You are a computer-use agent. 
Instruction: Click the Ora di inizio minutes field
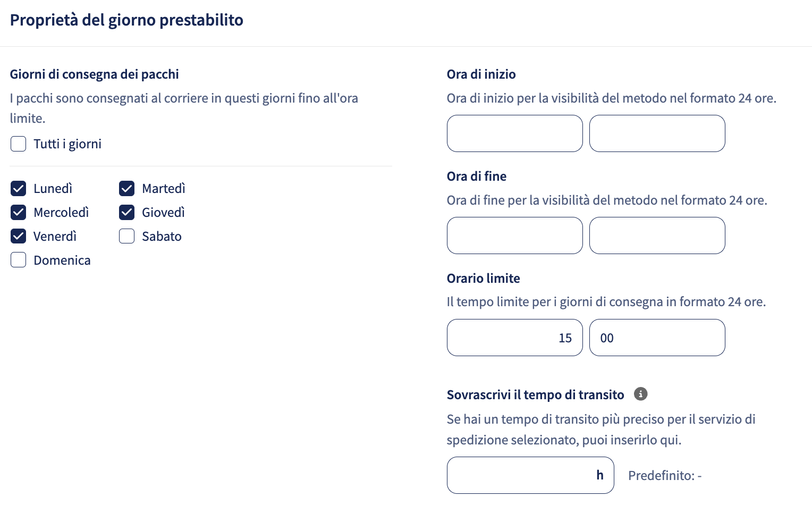[657, 133]
